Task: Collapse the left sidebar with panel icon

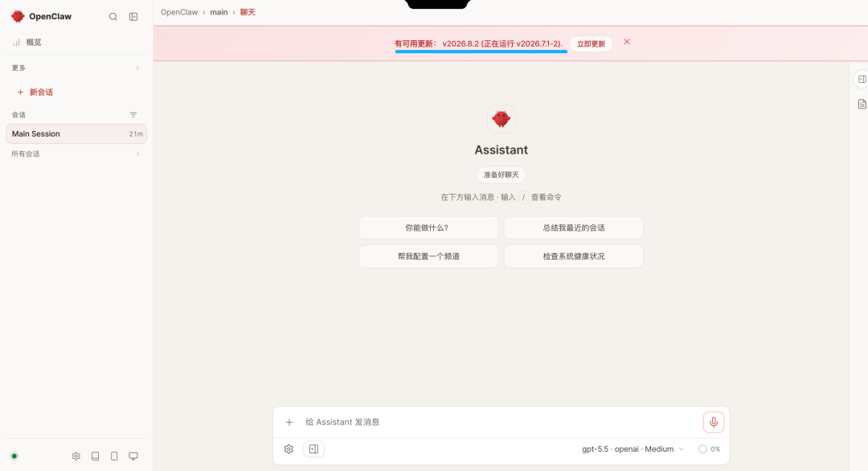Action: (133, 17)
